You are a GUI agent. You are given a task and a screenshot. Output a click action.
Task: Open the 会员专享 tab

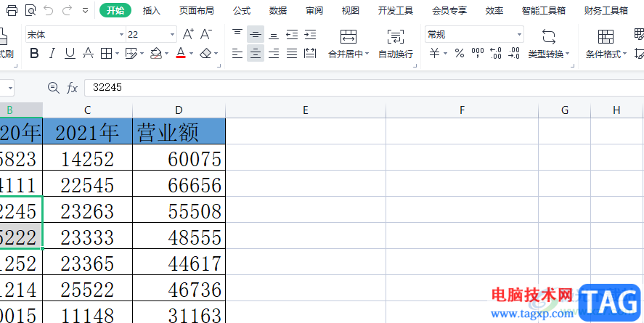[x=449, y=11]
